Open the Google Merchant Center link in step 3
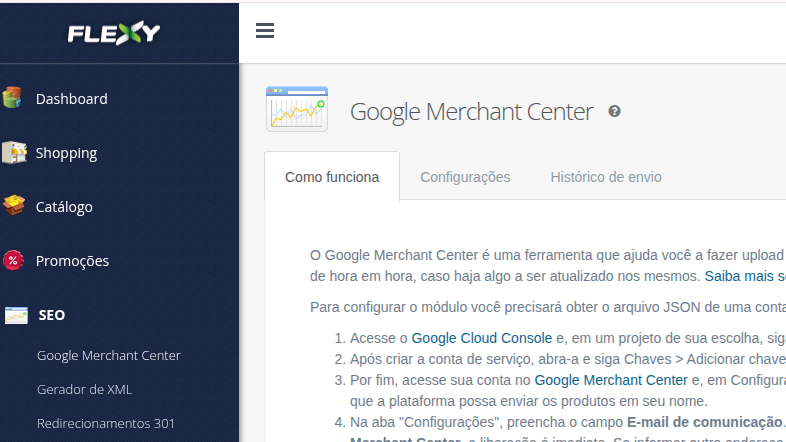The width and height of the screenshot is (786, 442). [x=611, y=380]
